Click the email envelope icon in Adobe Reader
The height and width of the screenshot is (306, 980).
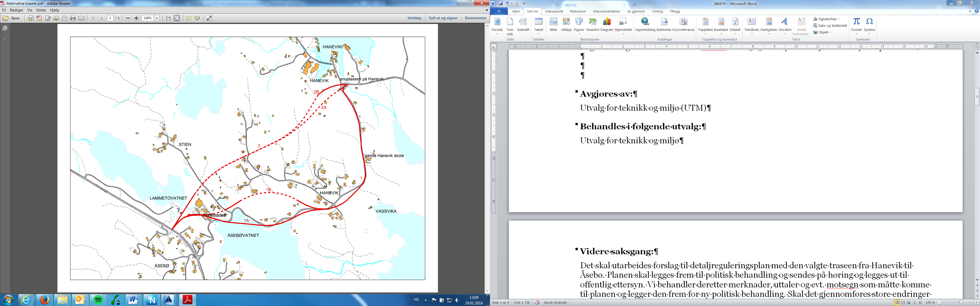[81, 18]
